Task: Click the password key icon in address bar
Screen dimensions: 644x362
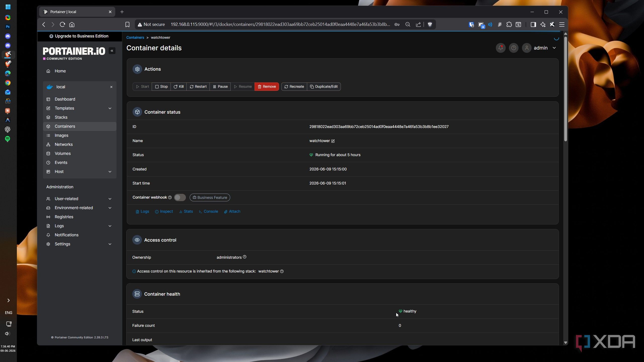Action: pos(397,24)
